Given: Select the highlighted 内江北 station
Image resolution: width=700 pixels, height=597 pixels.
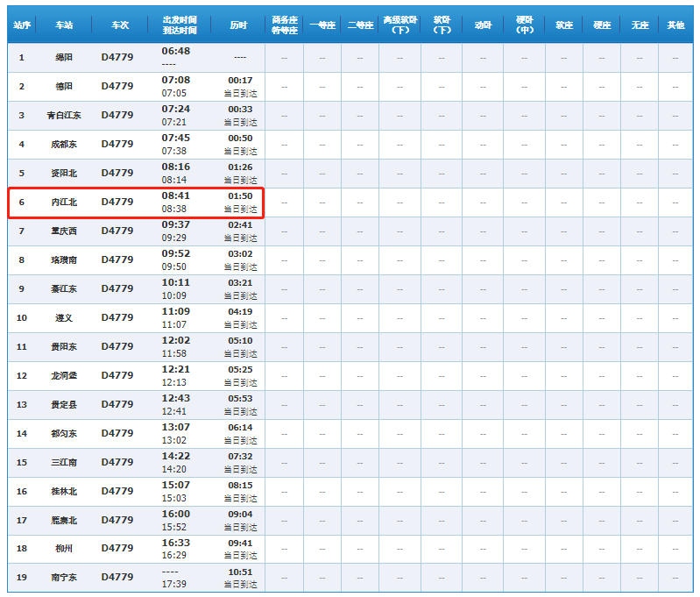Looking at the screenshot, I should tap(64, 202).
